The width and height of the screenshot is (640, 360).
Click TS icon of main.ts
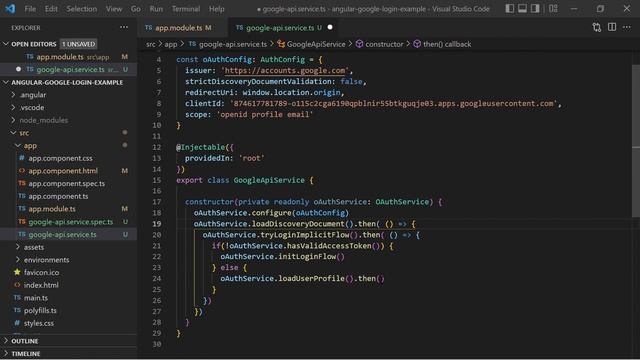pos(17,297)
